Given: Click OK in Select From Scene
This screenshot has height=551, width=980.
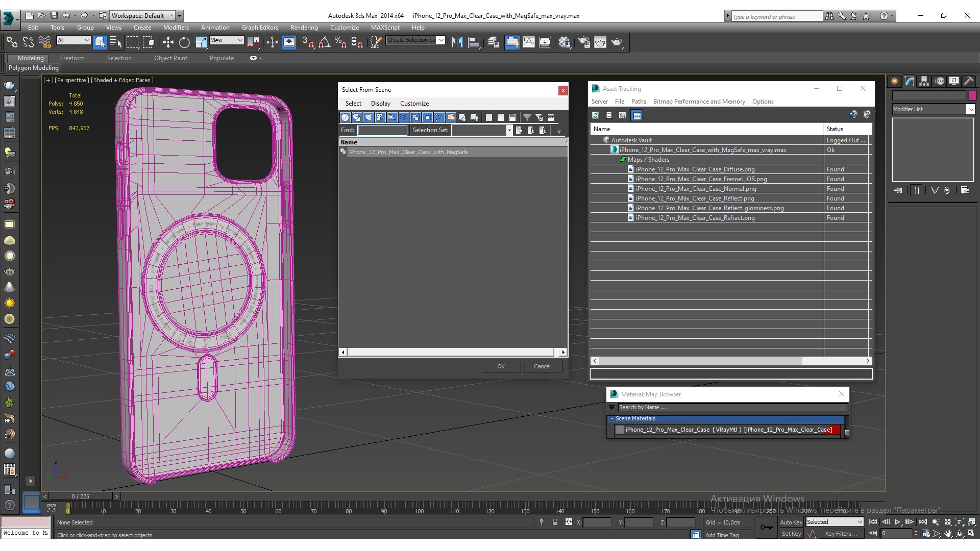Looking at the screenshot, I should pos(501,366).
